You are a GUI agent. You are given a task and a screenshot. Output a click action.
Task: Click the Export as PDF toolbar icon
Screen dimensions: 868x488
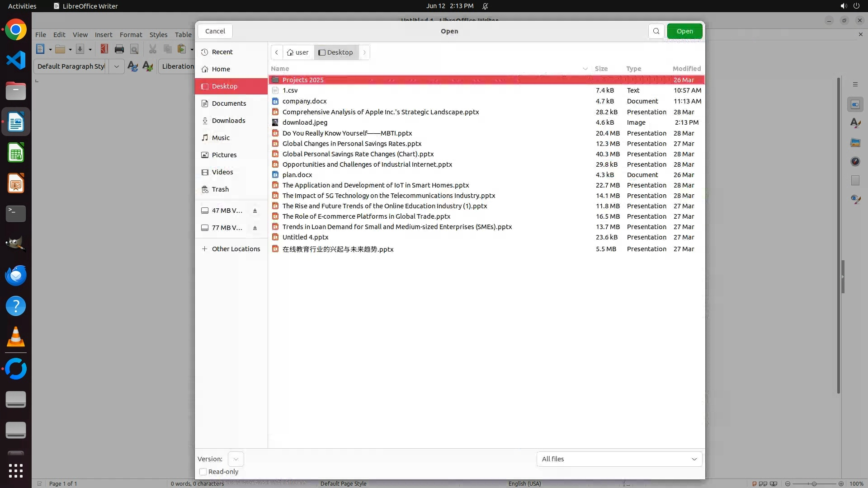point(104,49)
